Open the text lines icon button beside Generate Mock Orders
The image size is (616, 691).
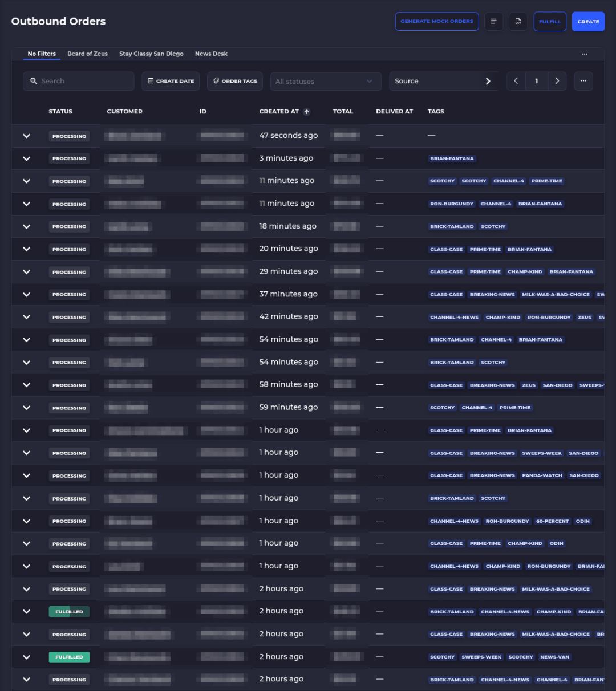[493, 21]
